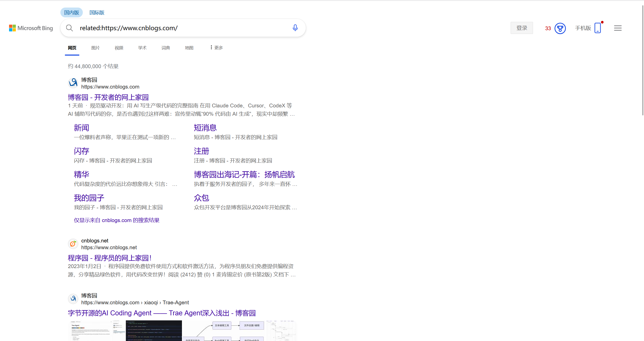Switch to the 视频 tab
Screen dimensions: 644x341
click(119, 48)
